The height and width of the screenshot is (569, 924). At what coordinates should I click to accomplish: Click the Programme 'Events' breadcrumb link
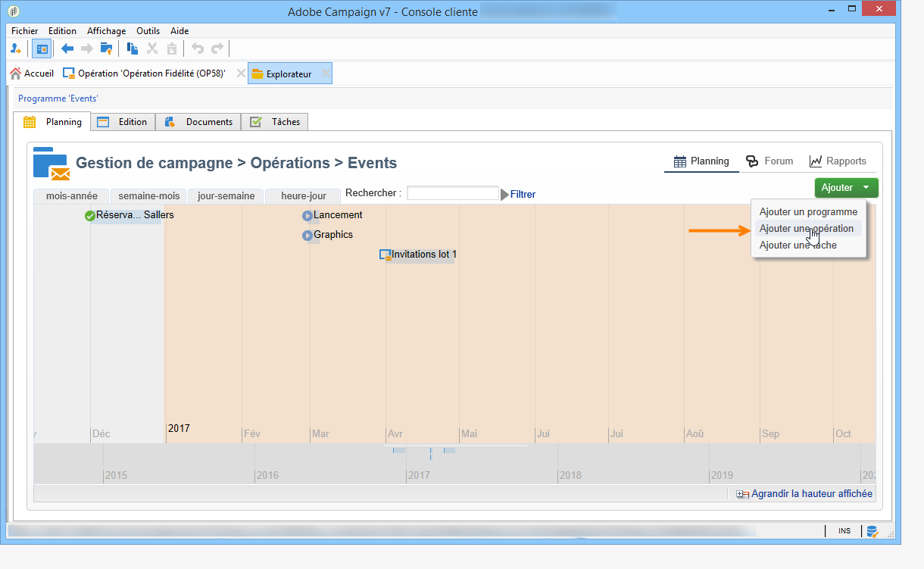(58, 98)
